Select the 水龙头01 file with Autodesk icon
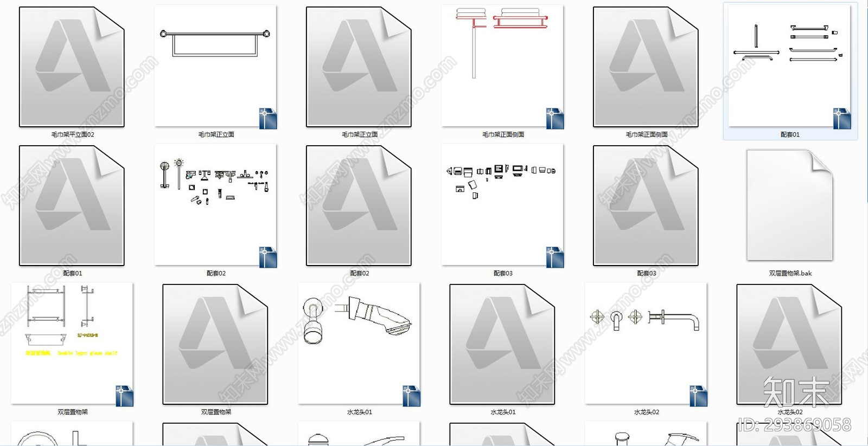 [x=502, y=345]
